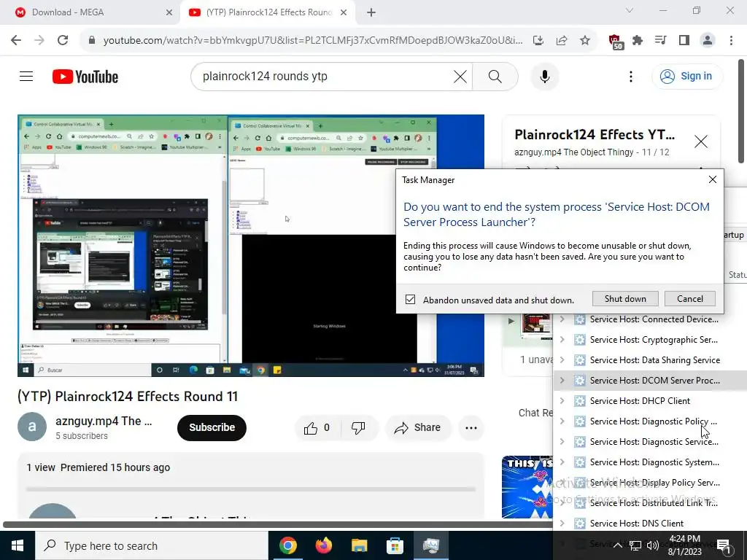
Task: Expand Service Host: Diagnostic Policy row
Action: point(562,421)
